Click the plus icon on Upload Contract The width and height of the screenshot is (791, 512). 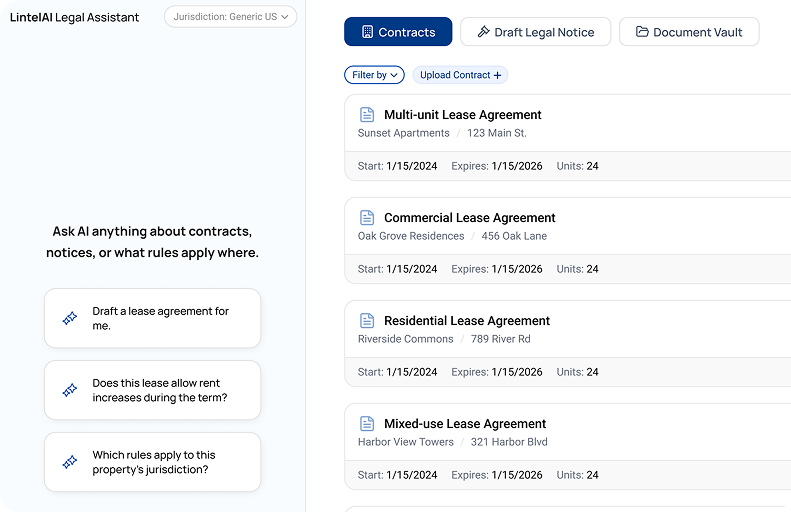click(x=497, y=75)
